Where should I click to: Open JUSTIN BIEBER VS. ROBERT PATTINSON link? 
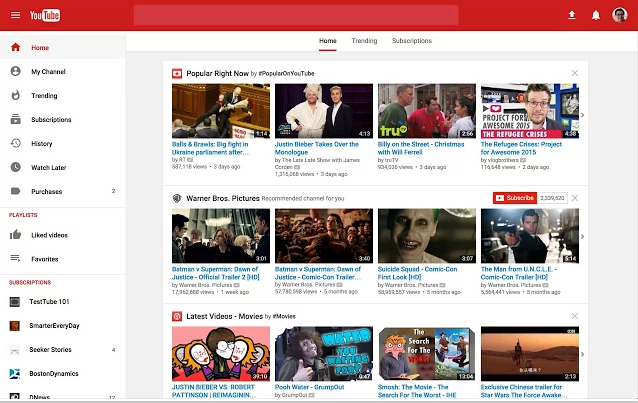214,391
